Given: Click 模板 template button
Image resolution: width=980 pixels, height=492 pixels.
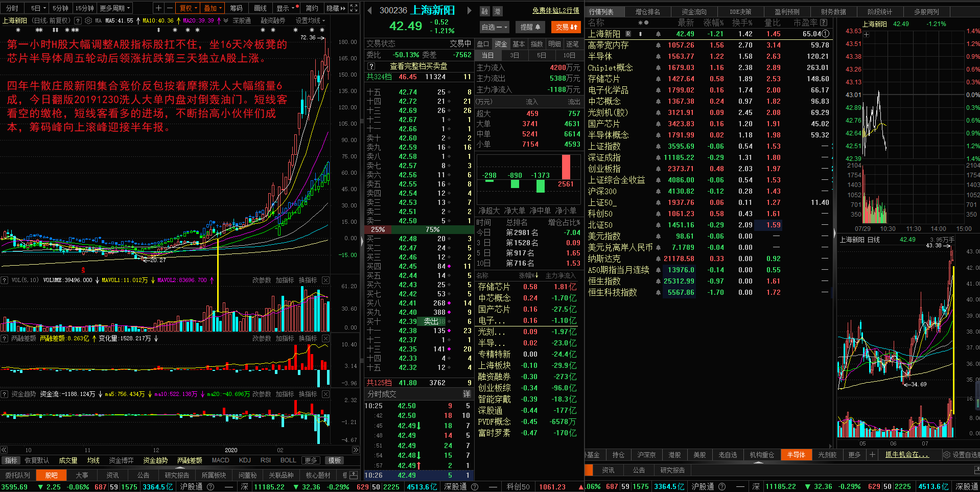Looking at the screenshot, I should pyautogui.click(x=335, y=460).
